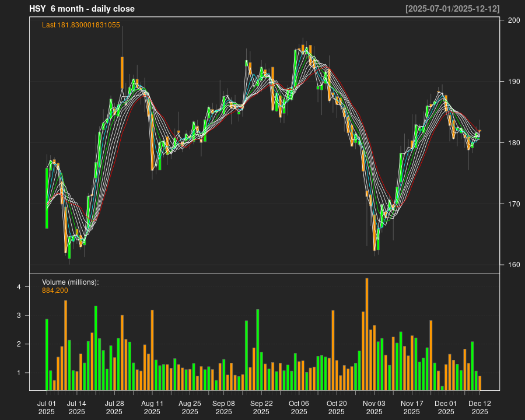Screen dimensions: 525x420
Task: Select the 884,200 volume value
Action: click(55, 290)
